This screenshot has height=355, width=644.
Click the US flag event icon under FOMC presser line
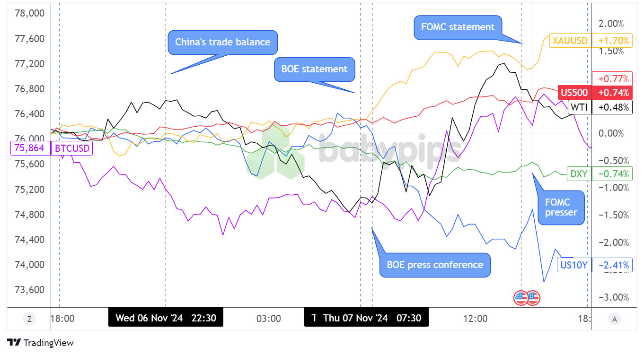click(533, 297)
